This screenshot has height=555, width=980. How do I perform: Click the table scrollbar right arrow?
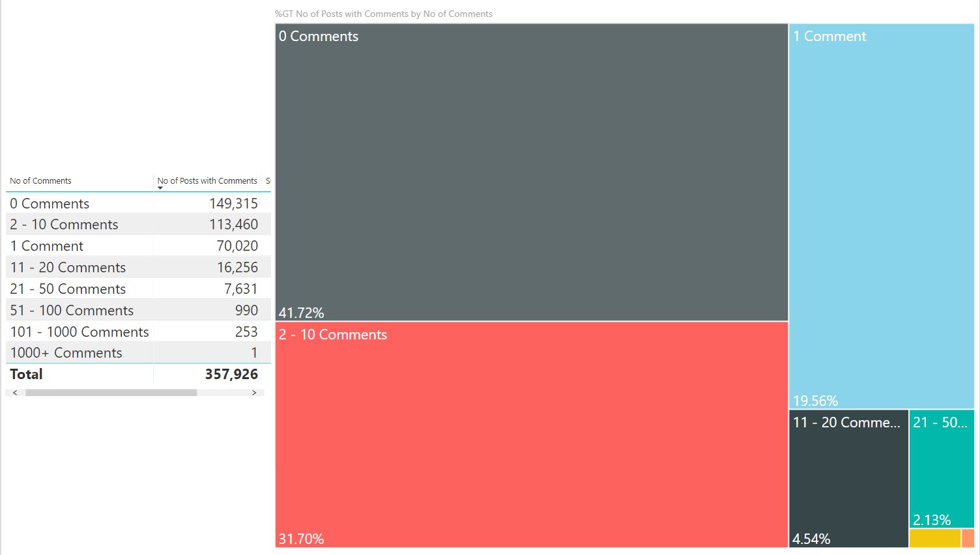point(254,393)
